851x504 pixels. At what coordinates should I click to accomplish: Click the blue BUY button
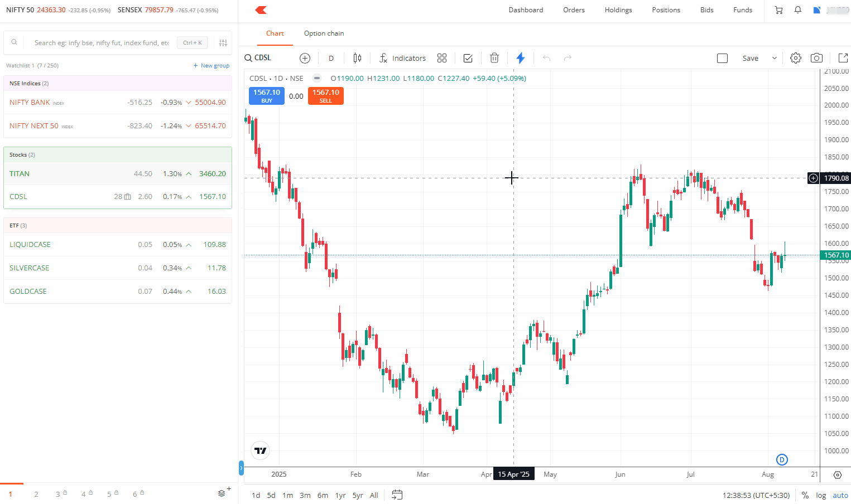point(267,95)
